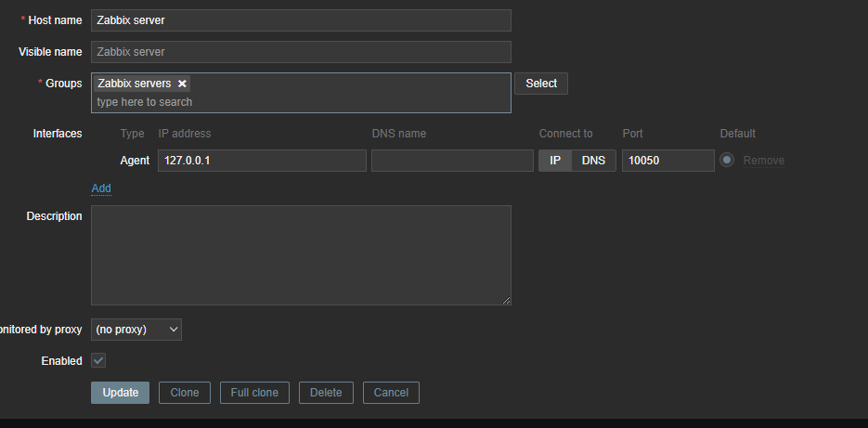Edit the Agent IP address field

coord(262,161)
